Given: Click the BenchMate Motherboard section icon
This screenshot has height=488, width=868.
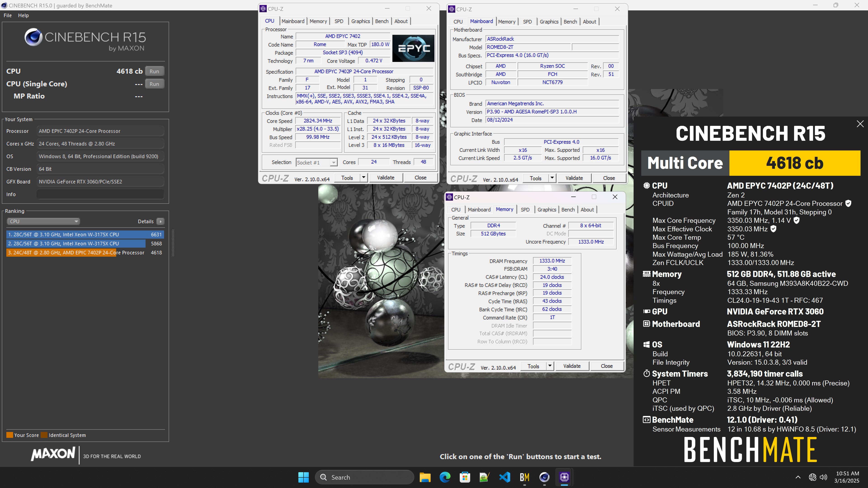Looking at the screenshot, I should point(646,324).
